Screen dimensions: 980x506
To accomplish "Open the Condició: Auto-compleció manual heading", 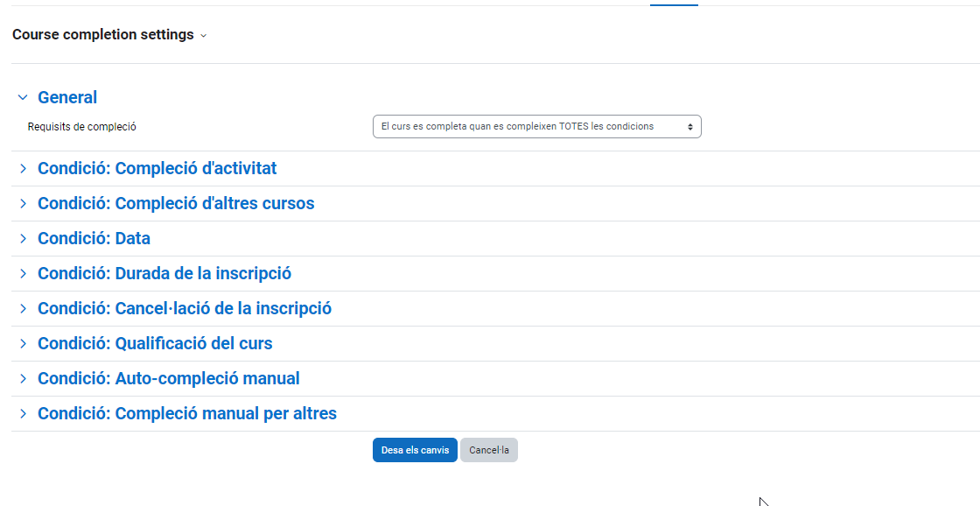I will coord(168,378).
